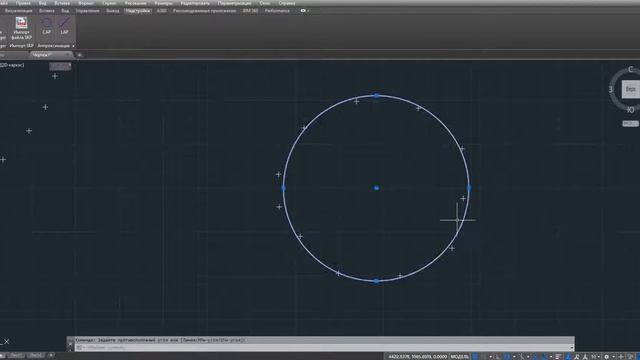
Task: Open the Окно menu
Action: (x=264, y=3)
